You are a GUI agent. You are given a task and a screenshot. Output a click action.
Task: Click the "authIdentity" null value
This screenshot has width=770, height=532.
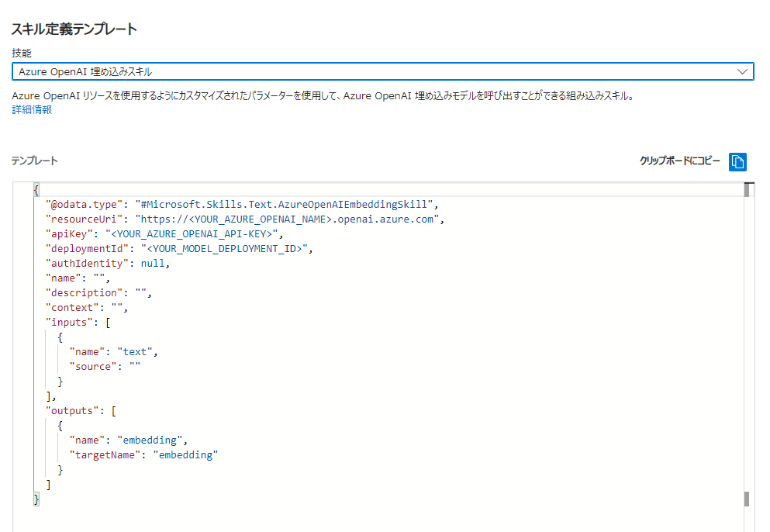[152, 264]
